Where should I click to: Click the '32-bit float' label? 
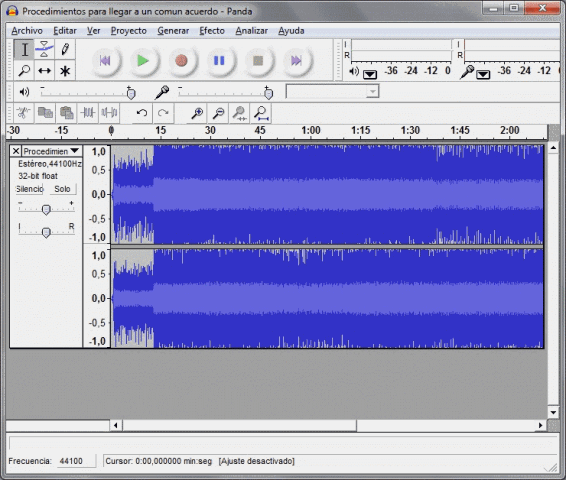(x=38, y=176)
